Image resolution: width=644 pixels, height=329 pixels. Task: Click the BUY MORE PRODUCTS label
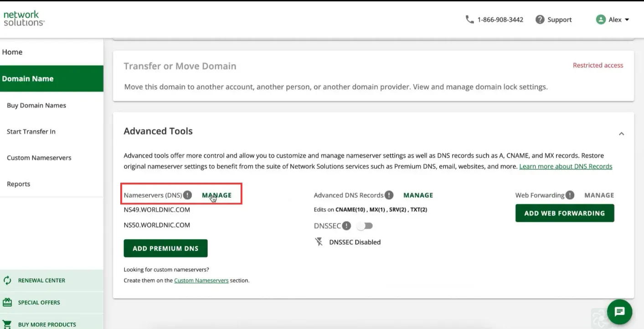point(47,324)
